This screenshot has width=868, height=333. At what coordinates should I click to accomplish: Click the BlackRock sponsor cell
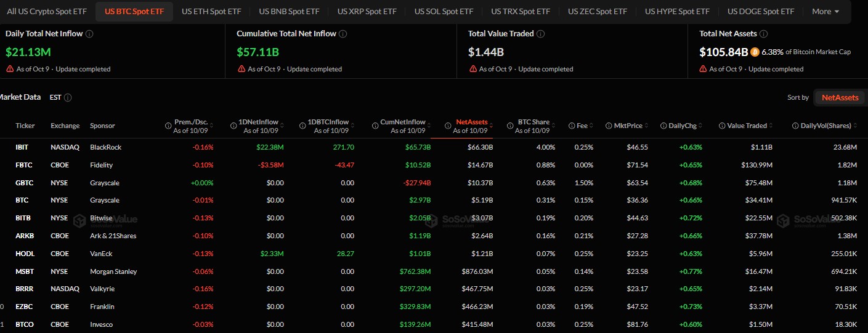point(105,147)
